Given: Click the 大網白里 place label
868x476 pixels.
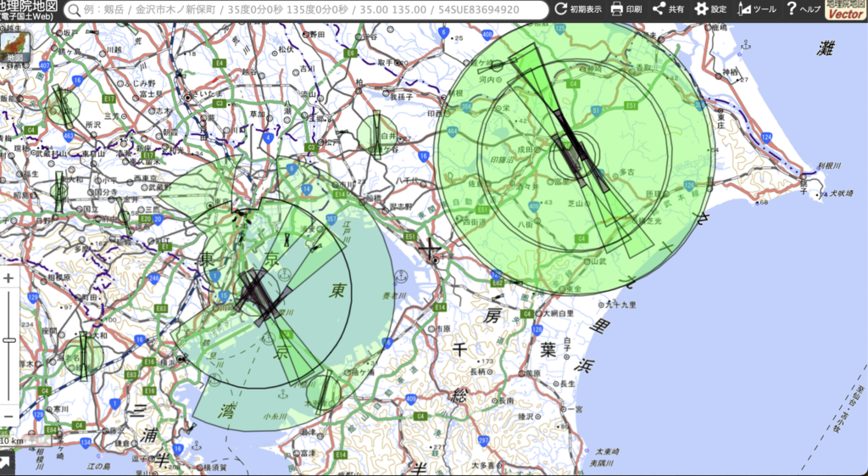Looking at the screenshot, I should point(559,314).
